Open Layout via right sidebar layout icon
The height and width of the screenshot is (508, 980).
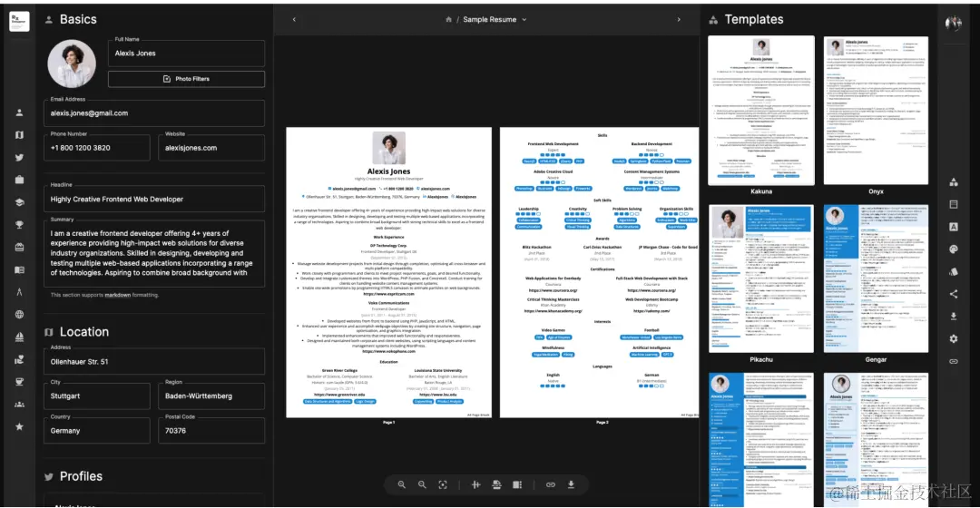[953, 204]
